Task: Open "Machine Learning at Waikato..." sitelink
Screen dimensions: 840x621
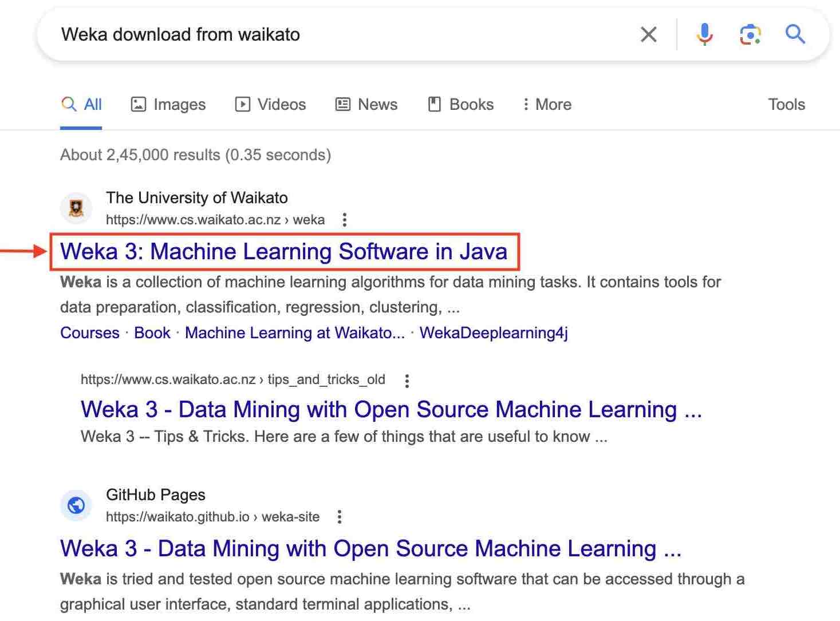Action: point(295,333)
